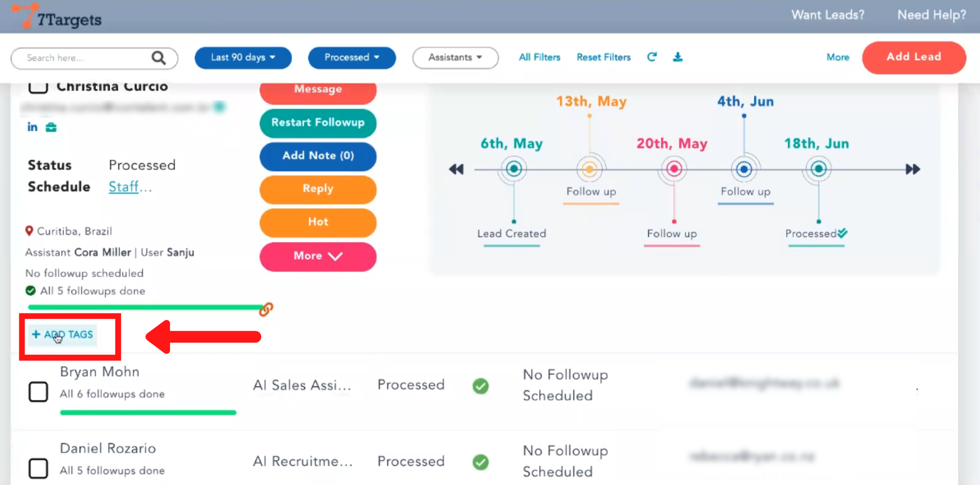Click the 20th May follow up marker

(674, 169)
